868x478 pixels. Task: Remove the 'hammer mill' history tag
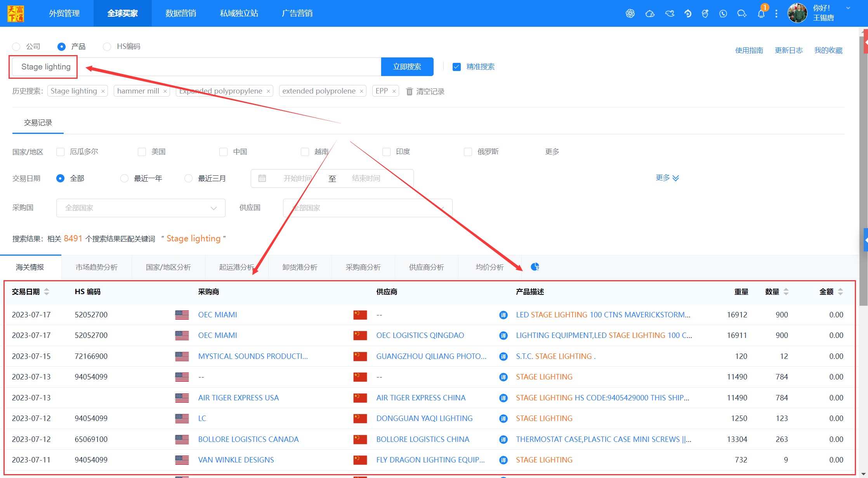(x=165, y=91)
